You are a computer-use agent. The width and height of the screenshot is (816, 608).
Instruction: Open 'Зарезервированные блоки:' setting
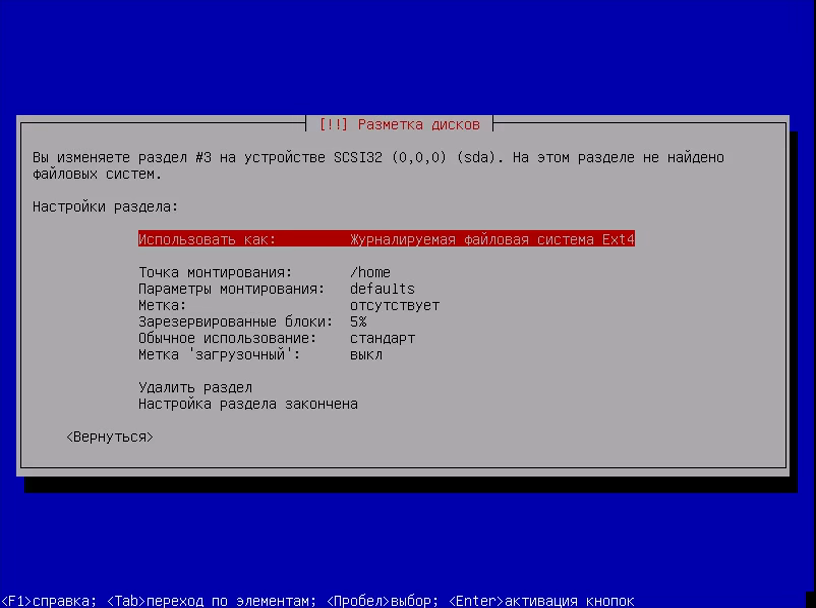(252, 322)
